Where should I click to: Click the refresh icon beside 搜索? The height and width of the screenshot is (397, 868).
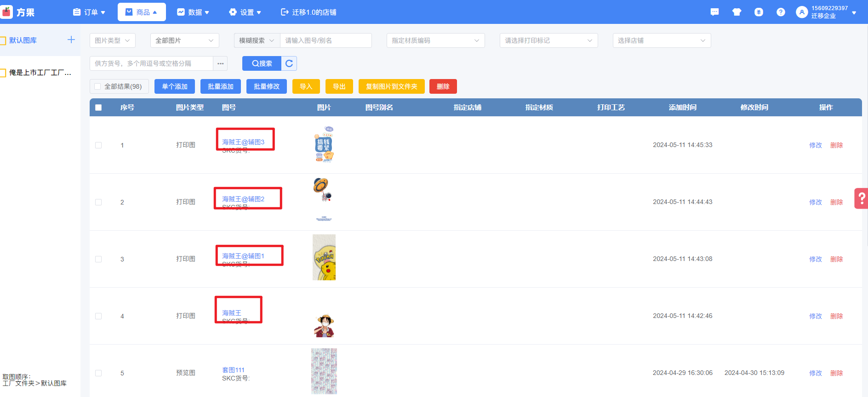[289, 63]
